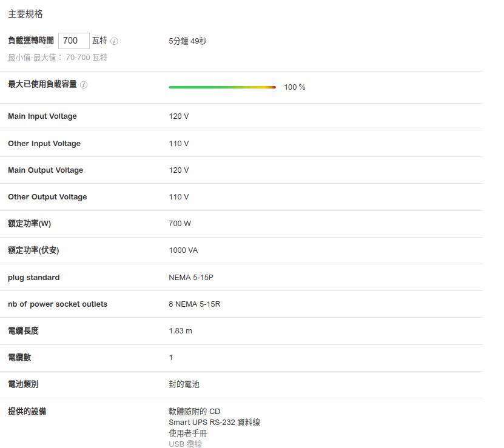
Task: Click the 額定功率(伏安) label
Action: [33, 250]
